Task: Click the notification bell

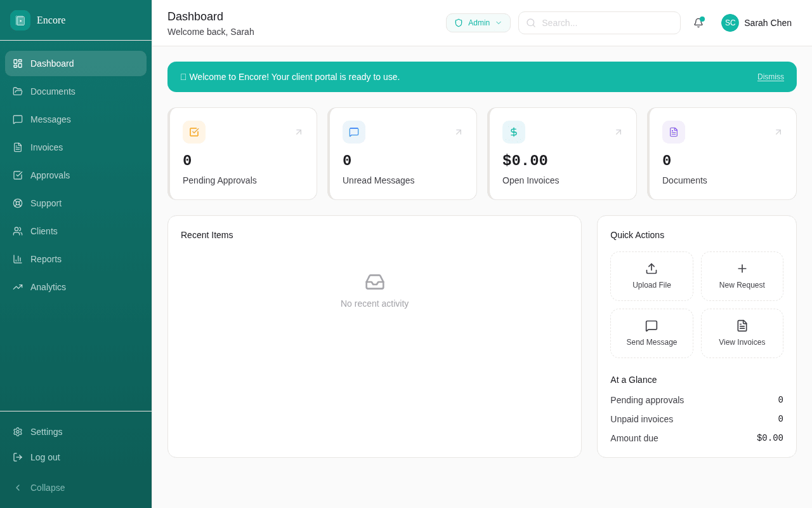Action: [x=698, y=23]
